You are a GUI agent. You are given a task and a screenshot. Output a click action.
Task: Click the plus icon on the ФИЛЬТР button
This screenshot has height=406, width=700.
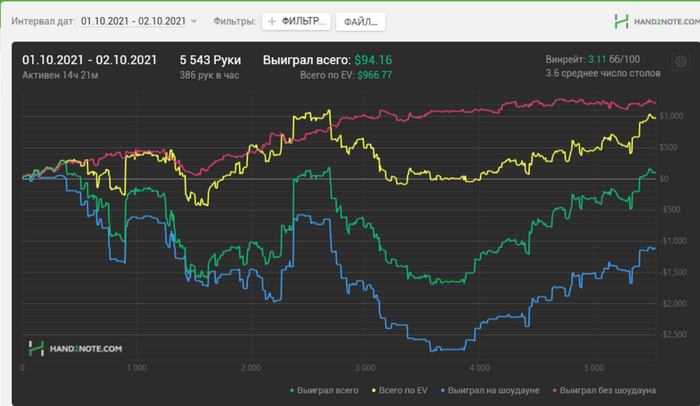[x=272, y=21]
